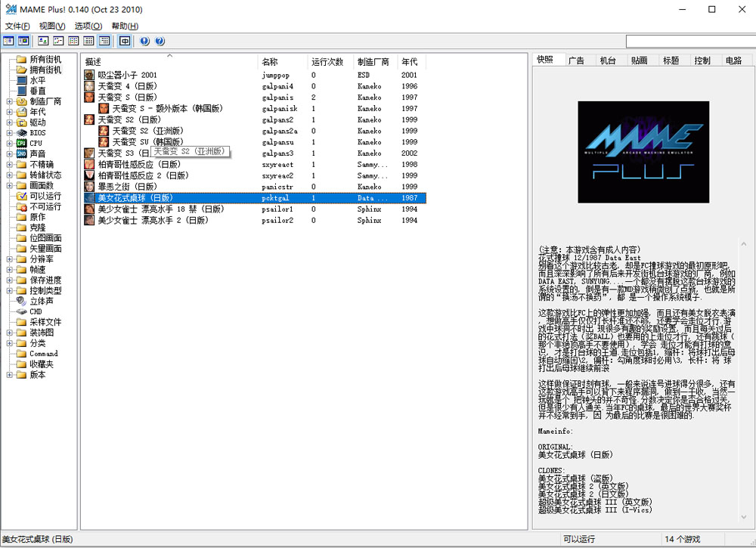
Task: Sort by the 描述 column header
Action: click(169, 61)
